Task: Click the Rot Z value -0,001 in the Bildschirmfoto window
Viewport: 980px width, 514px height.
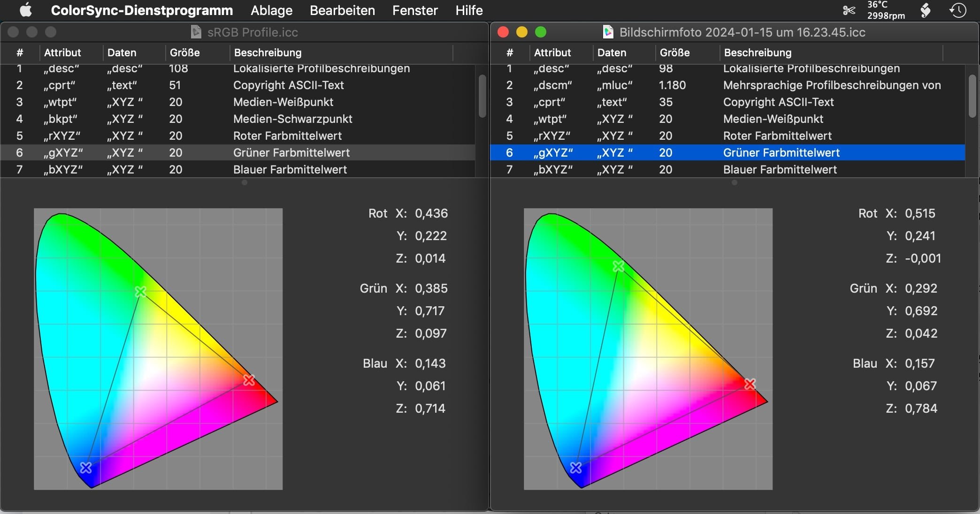Action: (923, 258)
